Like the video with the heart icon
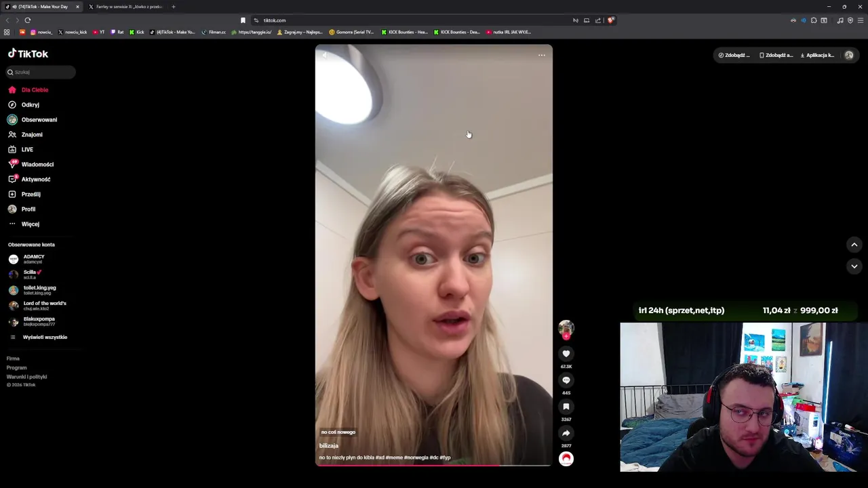This screenshot has height=488, width=868. (x=566, y=354)
